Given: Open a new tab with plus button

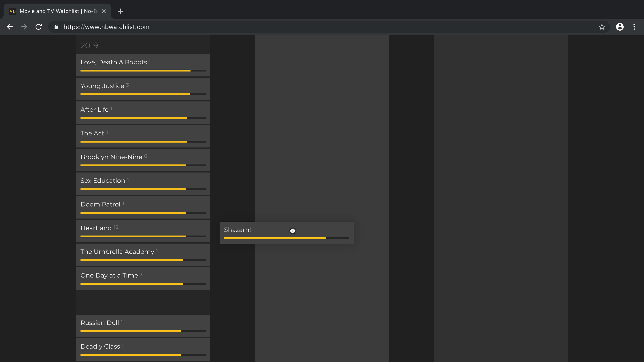Looking at the screenshot, I should coord(121,11).
